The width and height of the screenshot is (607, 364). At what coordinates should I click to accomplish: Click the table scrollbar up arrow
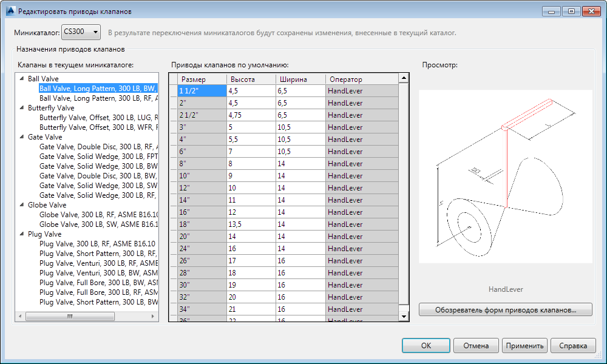tap(404, 78)
